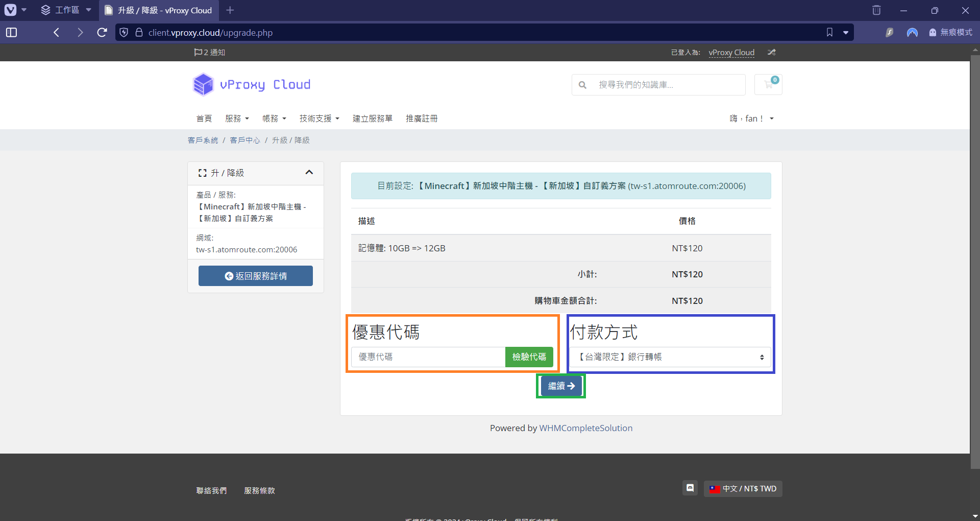Click the vProxy Cloud cube logo
This screenshot has height=521, width=980.
pos(203,84)
